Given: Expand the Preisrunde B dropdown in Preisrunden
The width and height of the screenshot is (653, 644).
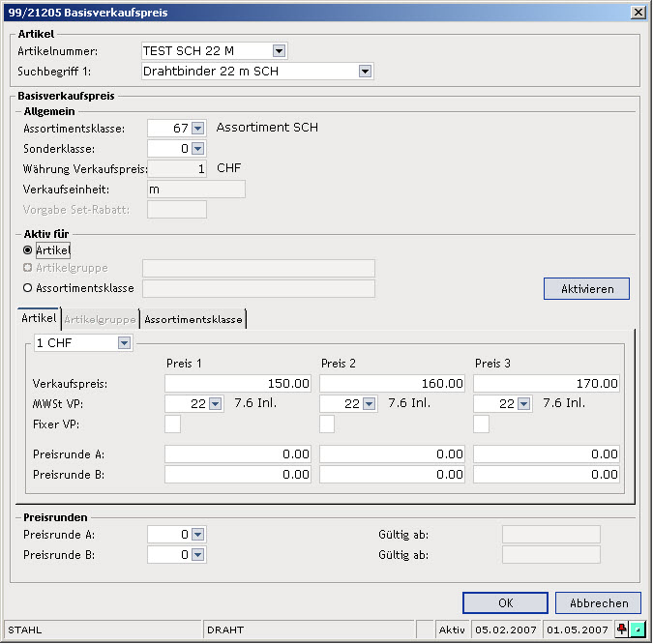Looking at the screenshot, I should [x=197, y=554].
